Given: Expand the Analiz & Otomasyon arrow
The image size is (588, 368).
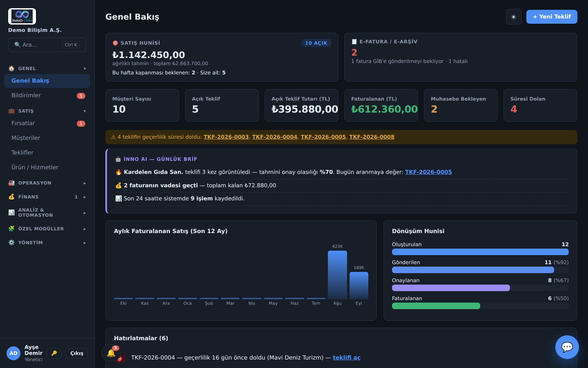Looking at the screenshot, I should [x=85, y=213].
